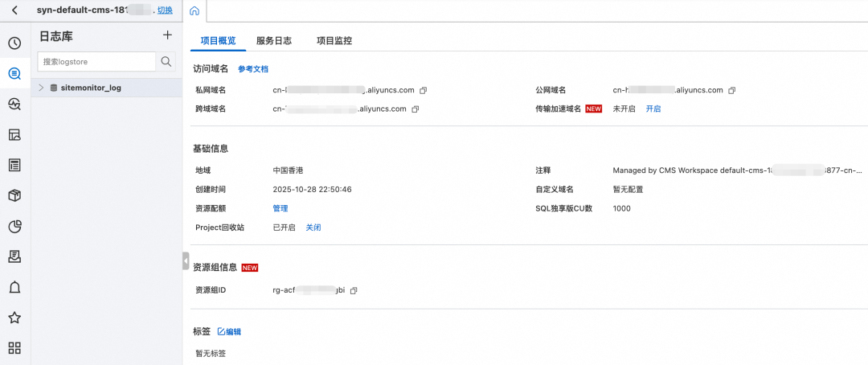Open the cube package sidebar icon

pos(15,195)
